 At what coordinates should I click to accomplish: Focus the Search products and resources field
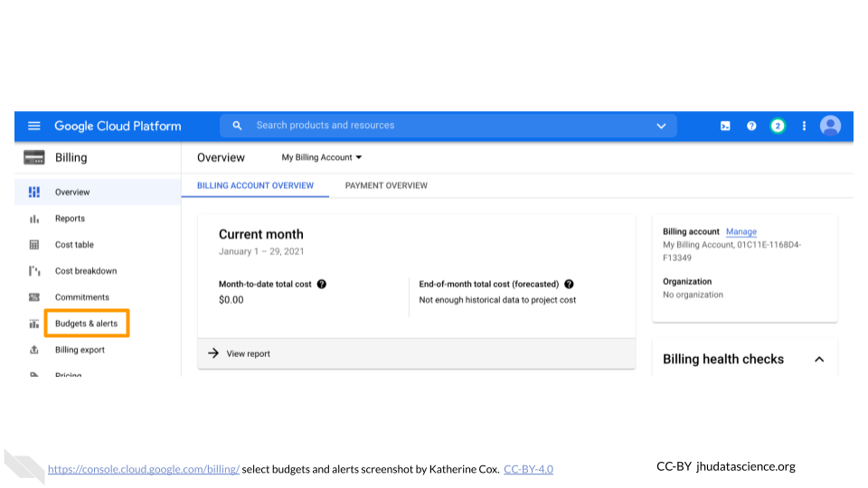click(448, 126)
